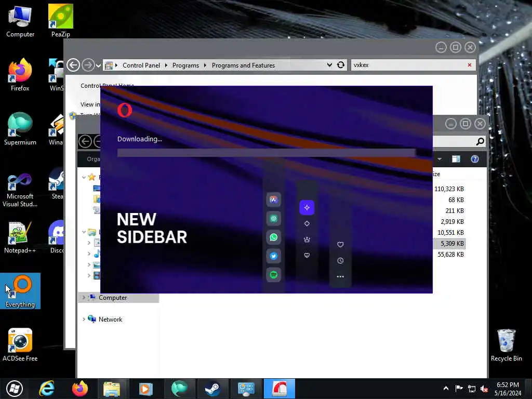Switch to the Opera installer taskbar button
Screen dimensions: 532x399
[x=280, y=389]
